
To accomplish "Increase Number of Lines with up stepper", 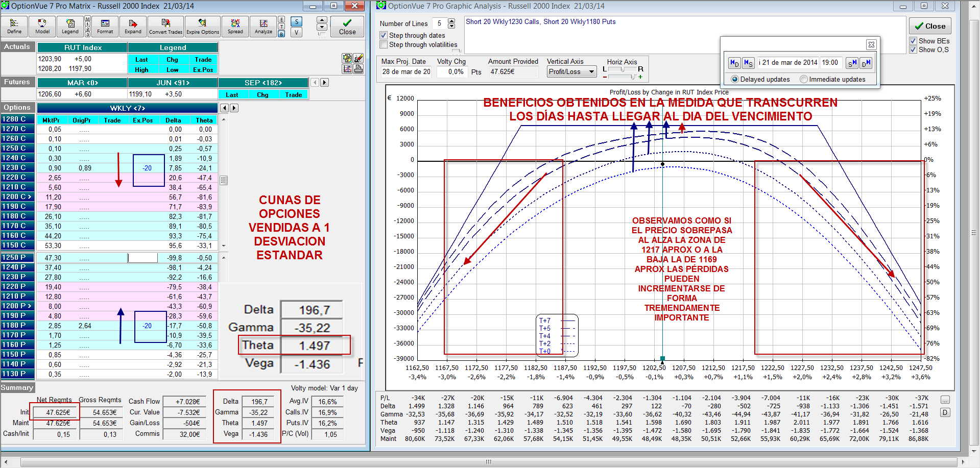I will pos(451,21).
